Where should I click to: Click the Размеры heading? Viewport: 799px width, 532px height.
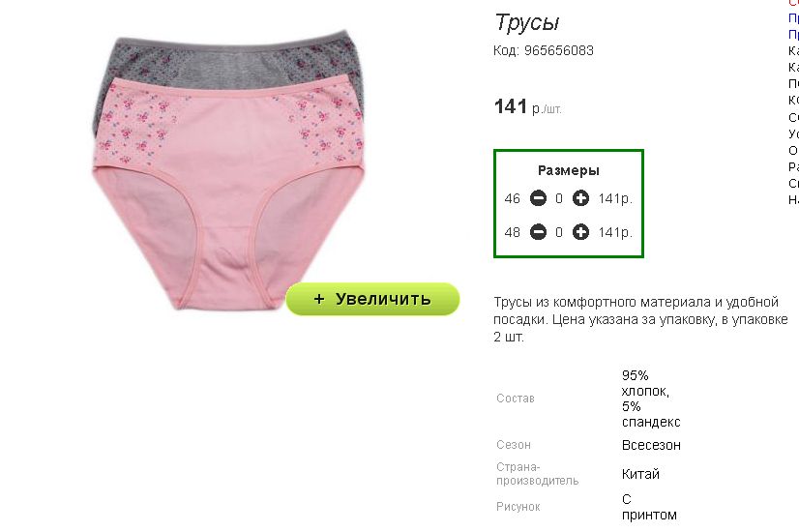click(569, 170)
